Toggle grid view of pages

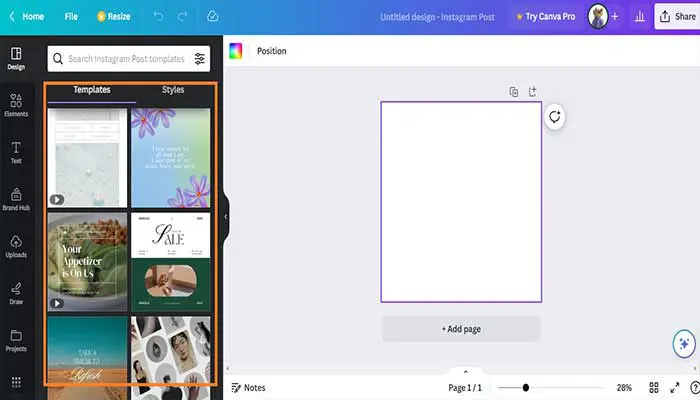654,387
